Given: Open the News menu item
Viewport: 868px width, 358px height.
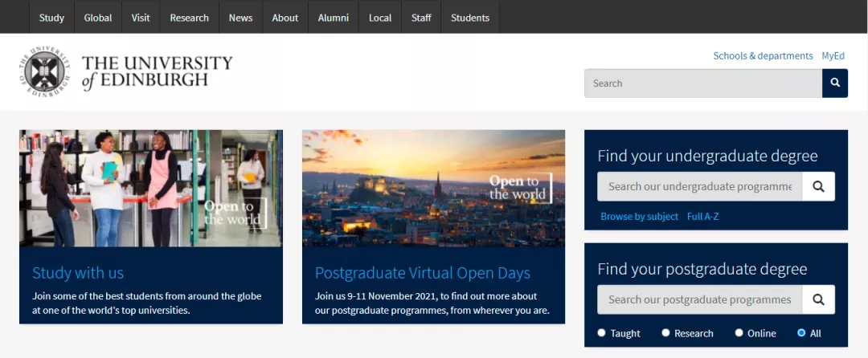Looking at the screenshot, I should coord(241,18).
